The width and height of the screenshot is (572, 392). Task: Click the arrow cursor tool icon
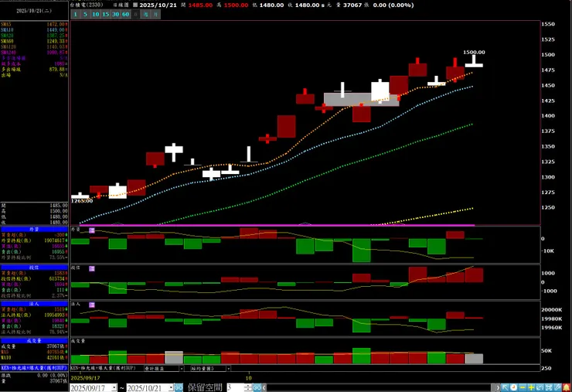pos(505,387)
